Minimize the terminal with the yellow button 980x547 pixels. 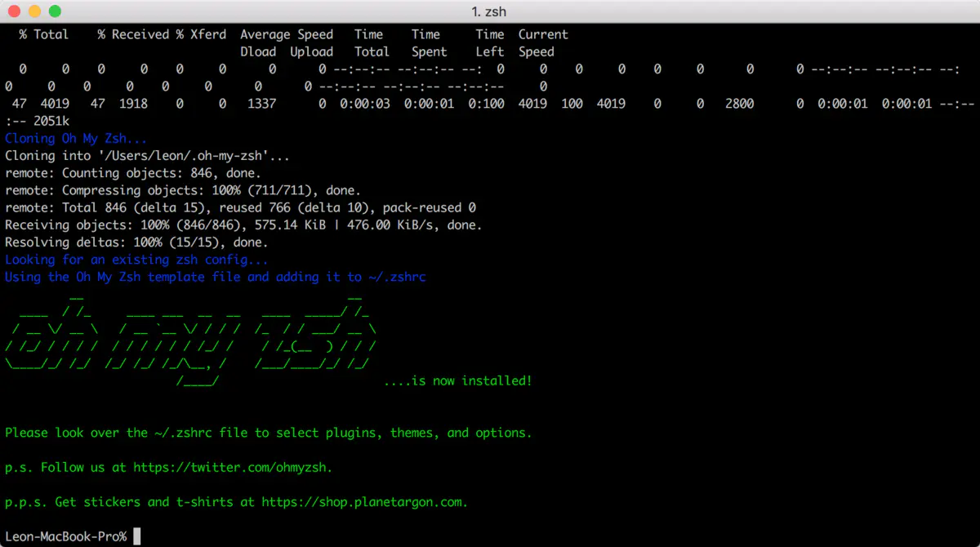tap(34, 11)
